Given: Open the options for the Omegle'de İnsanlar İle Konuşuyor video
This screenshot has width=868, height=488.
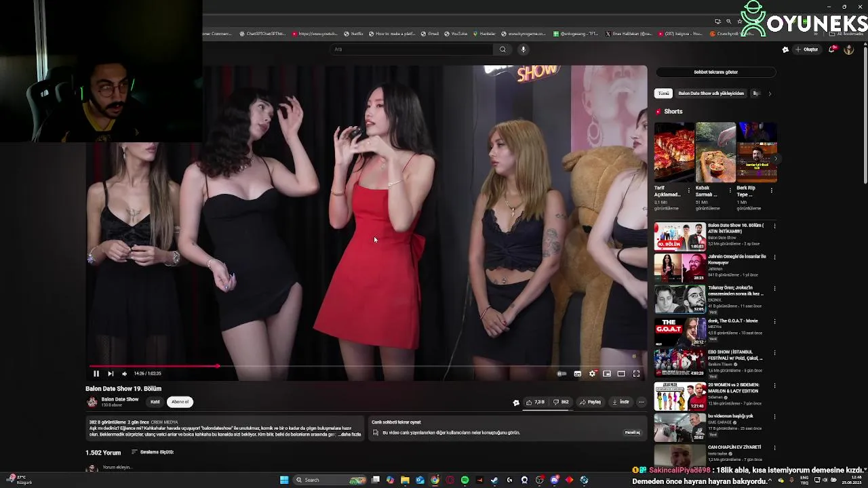Looking at the screenshot, I should [774, 257].
